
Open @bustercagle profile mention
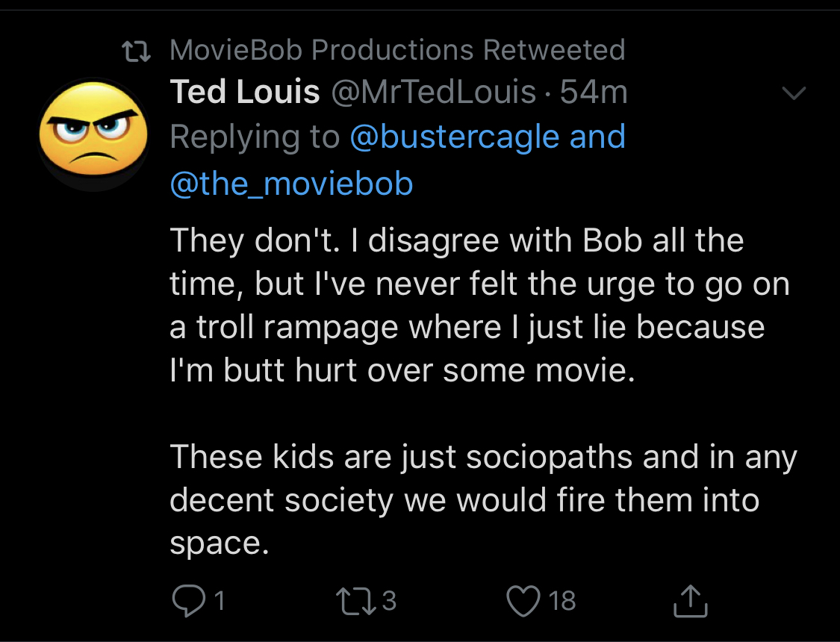coord(455,136)
